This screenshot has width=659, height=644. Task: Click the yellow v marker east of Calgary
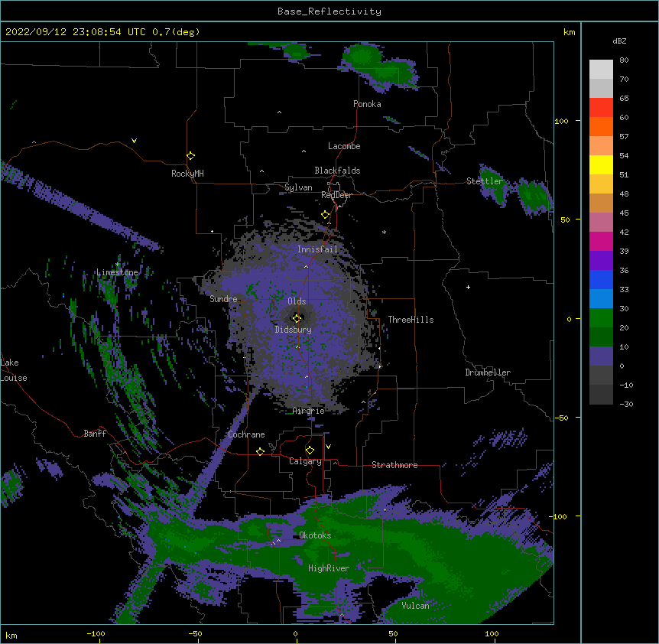click(328, 447)
